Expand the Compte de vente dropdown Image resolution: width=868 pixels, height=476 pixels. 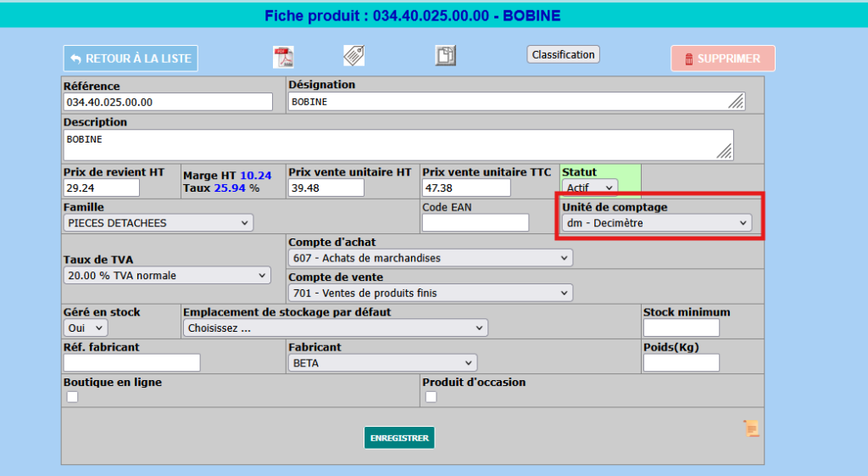(431, 294)
